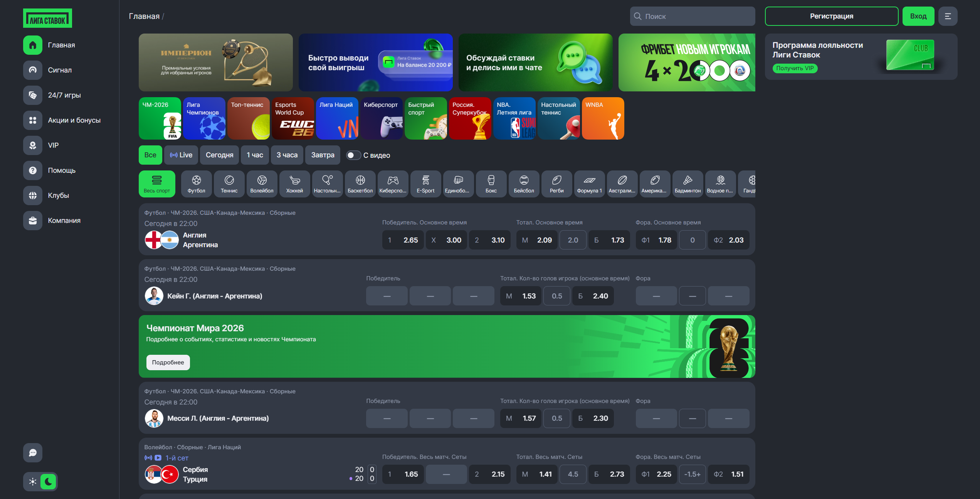Click the Поиск search field

693,16
